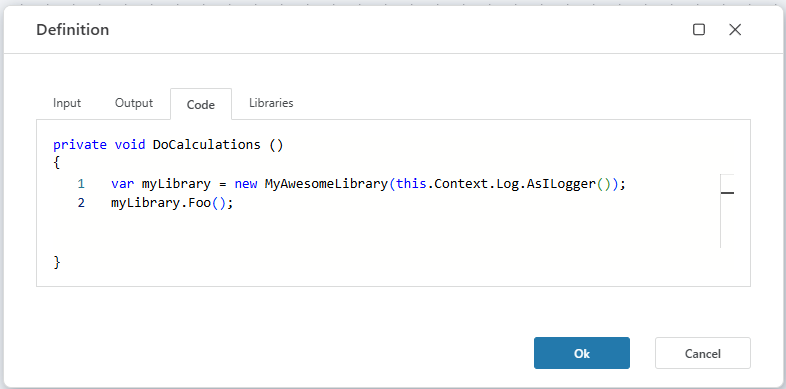Maximize the Definition dialog
Screen dimensions: 786x389
pyautogui.click(x=699, y=30)
